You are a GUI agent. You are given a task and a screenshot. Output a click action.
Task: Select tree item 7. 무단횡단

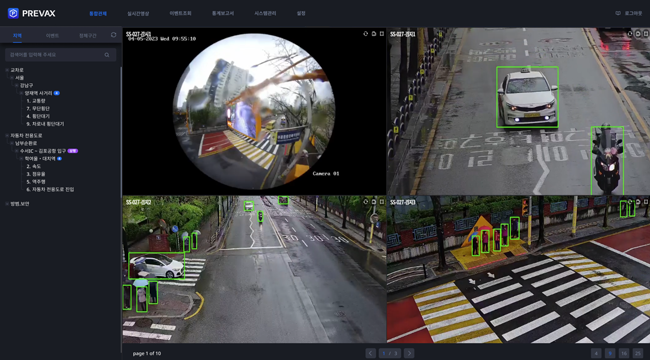point(38,108)
